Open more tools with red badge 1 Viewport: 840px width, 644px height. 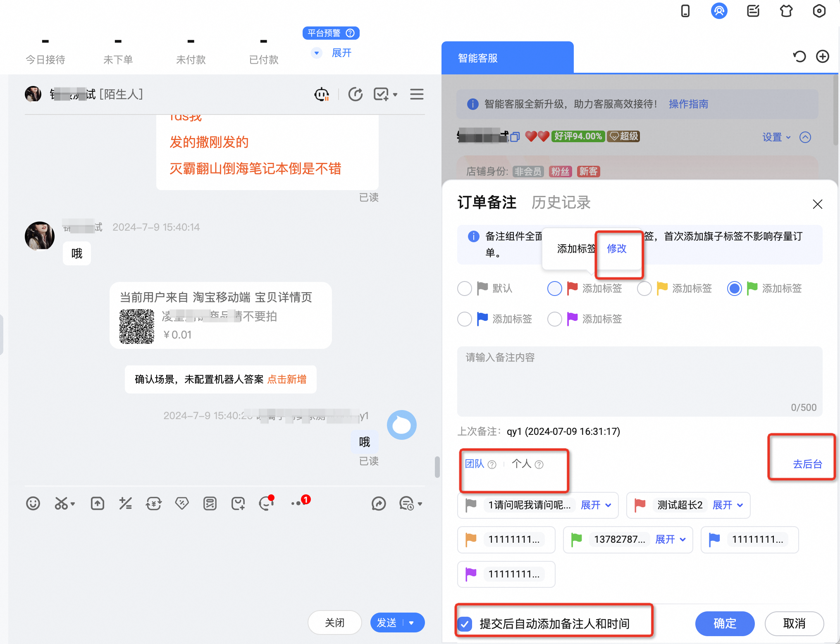[300, 501]
